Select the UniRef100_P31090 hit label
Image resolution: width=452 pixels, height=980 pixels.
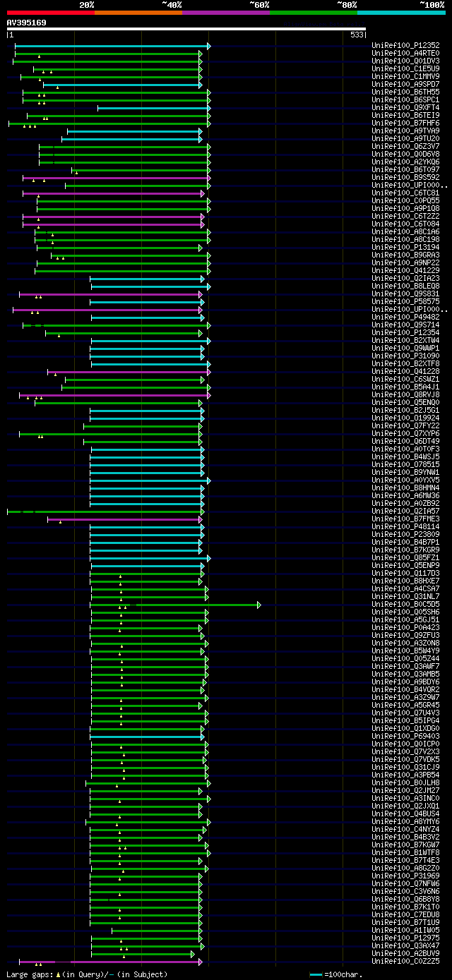click(x=405, y=356)
